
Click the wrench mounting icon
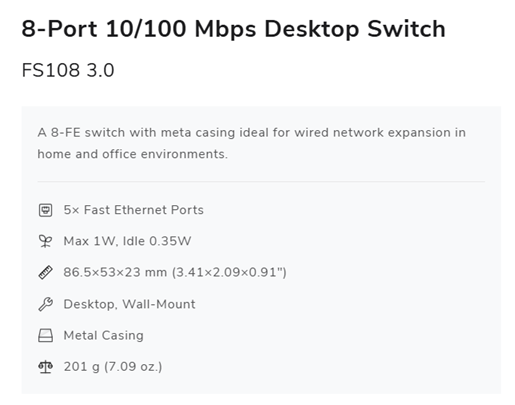[45, 304]
